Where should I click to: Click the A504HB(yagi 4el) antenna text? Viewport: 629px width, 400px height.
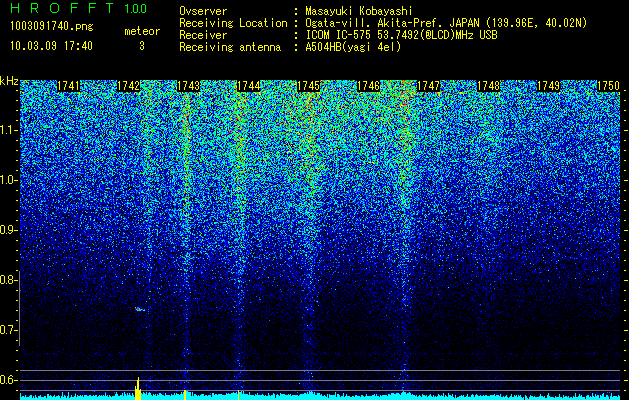pos(353,47)
